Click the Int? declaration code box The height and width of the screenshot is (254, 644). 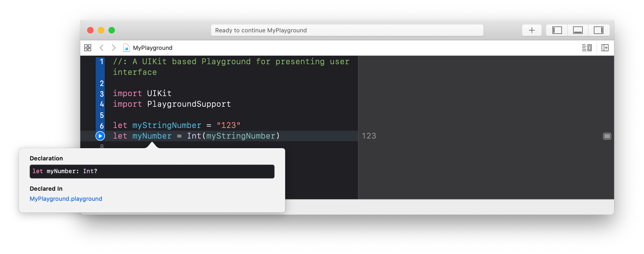152,171
